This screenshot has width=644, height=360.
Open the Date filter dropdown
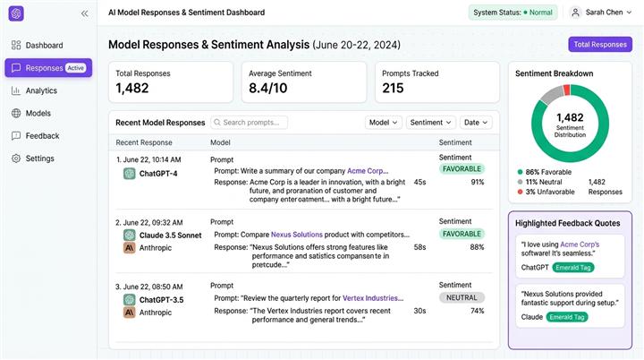pos(476,123)
